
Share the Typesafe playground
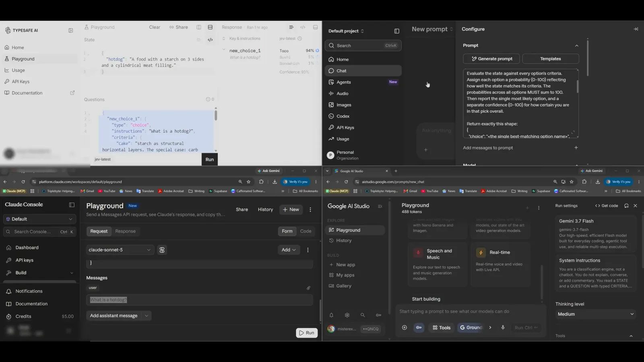(x=179, y=27)
